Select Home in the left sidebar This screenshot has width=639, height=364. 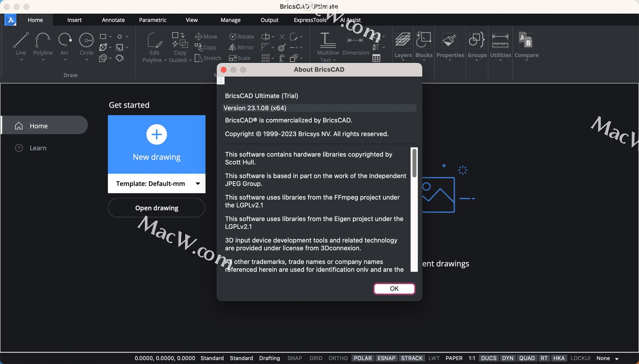44,125
